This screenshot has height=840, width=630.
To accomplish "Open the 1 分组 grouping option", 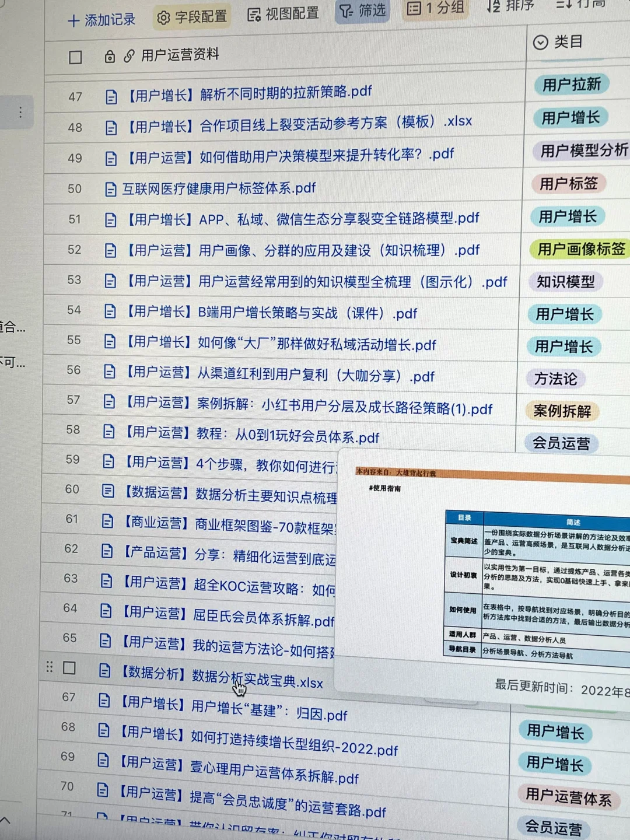I will coord(435,8).
